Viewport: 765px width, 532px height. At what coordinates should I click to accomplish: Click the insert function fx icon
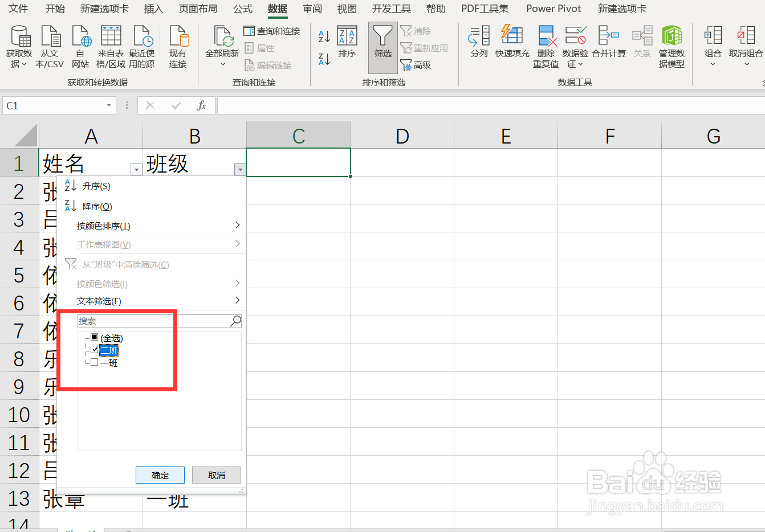pyautogui.click(x=201, y=105)
